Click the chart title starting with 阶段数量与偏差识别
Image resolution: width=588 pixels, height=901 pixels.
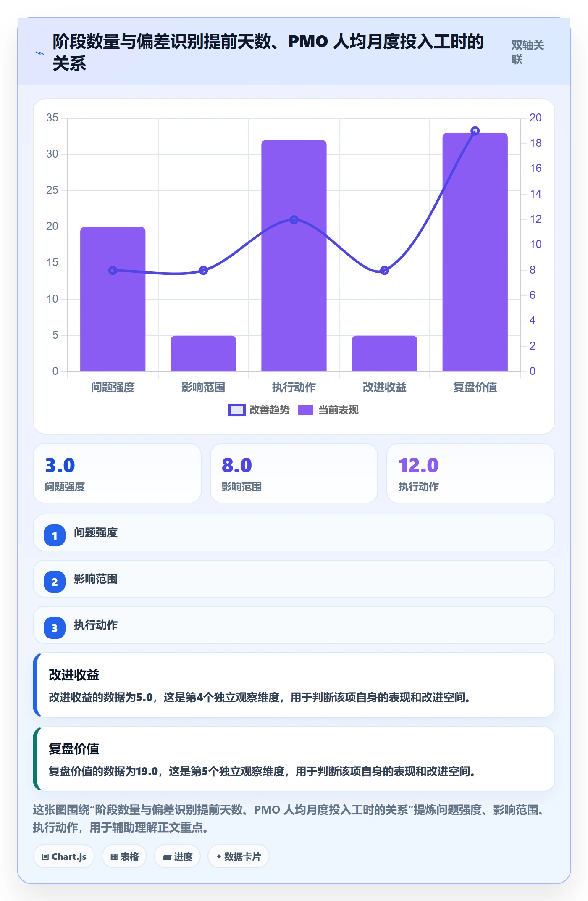pos(268,53)
